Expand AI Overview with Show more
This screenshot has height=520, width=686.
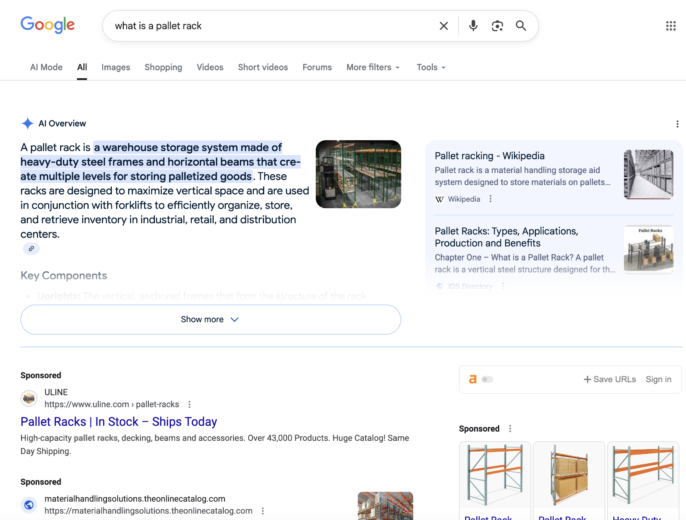click(x=210, y=320)
